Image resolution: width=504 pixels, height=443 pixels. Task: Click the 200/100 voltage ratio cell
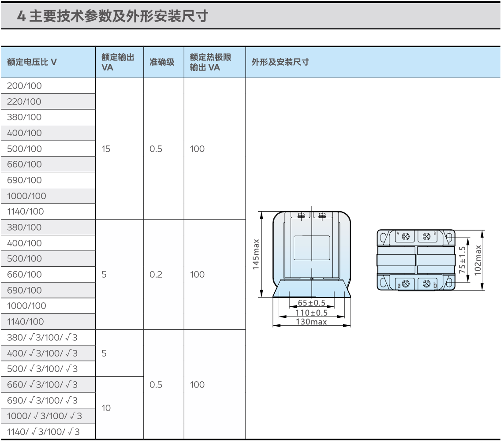(x=48, y=86)
